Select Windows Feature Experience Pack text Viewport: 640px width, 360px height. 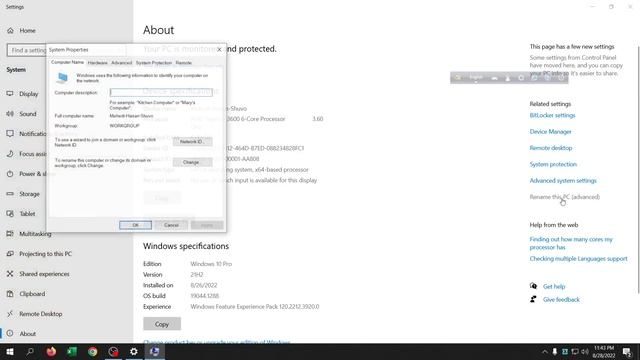255,307
